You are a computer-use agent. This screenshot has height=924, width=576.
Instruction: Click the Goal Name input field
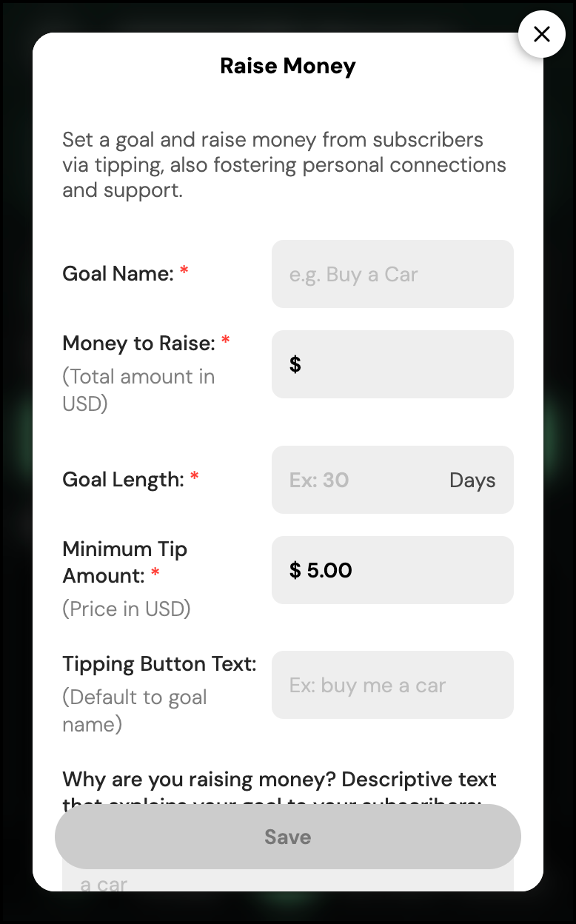pyautogui.click(x=392, y=274)
